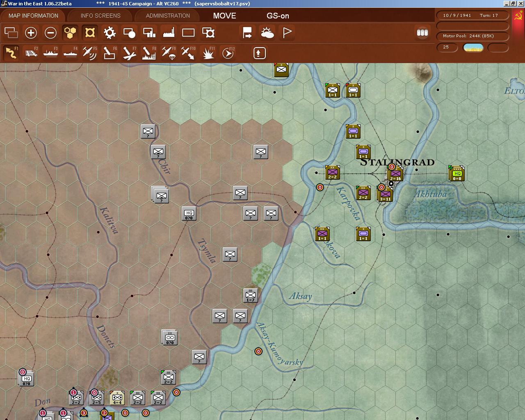Select the 3=11 Soviet unit south of Stalingrad
Viewport: 525px width, 420px height.
coord(385,194)
